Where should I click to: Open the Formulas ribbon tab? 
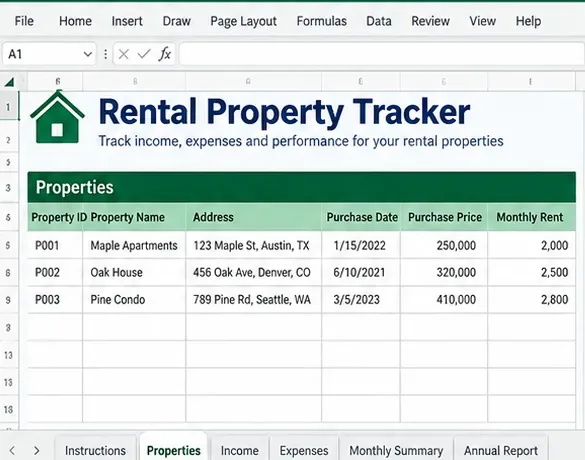tap(322, 21)
